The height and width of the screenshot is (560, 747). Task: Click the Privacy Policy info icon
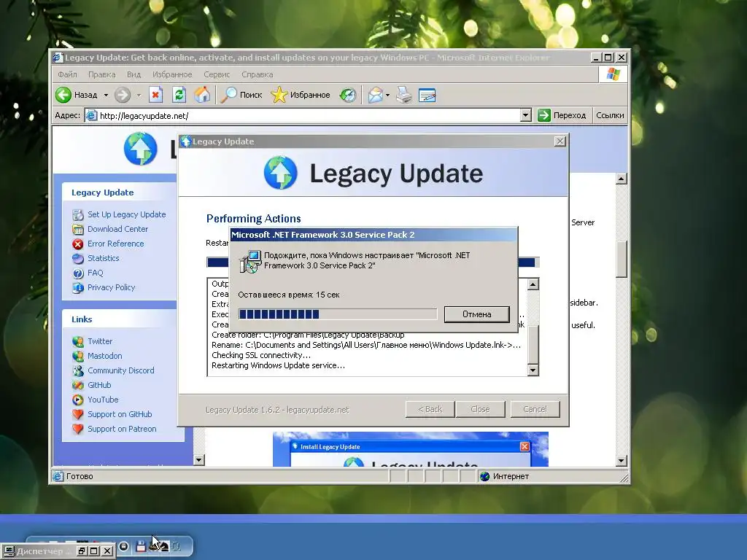pyautogui.click(x=77, y=287)
